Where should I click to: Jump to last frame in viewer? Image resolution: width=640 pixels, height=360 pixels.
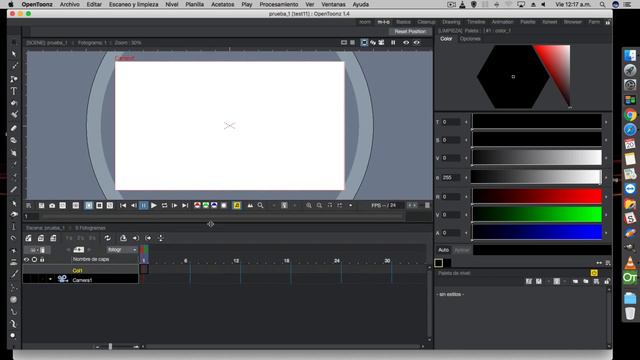pos(185,205)
